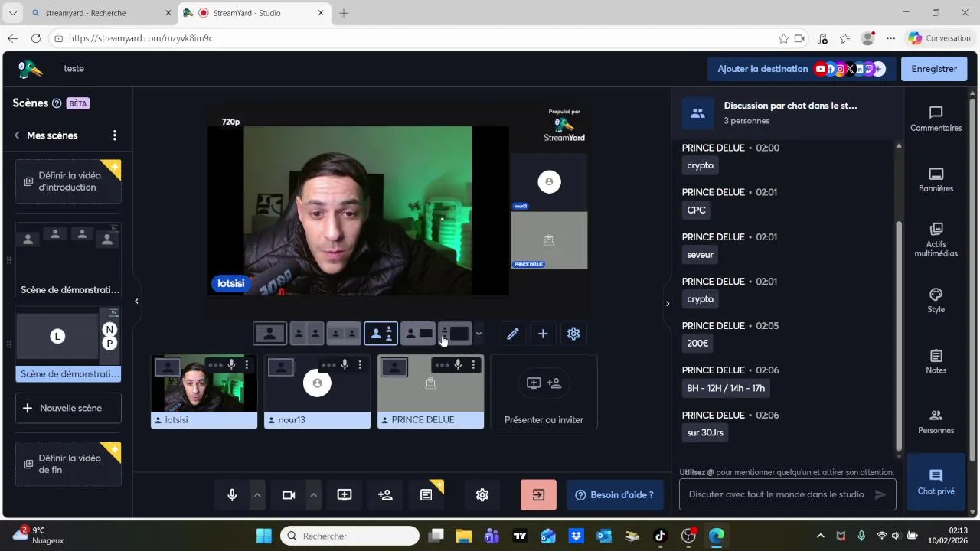This screenshot has height=551, width=980.
Task: Open the Notes panel
Action: tap(936, 361)
